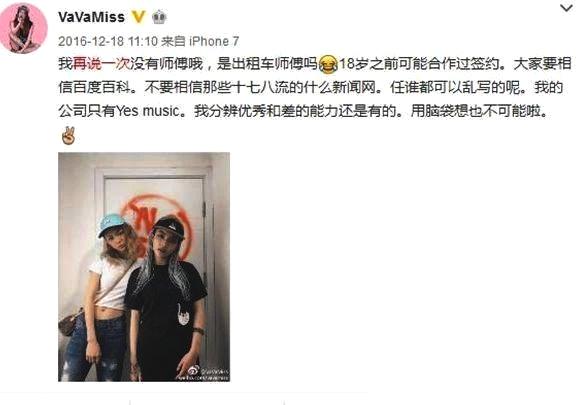Click the grey crown membership icon
Viewport: 583px width, 405px height.
coord(159,17)
